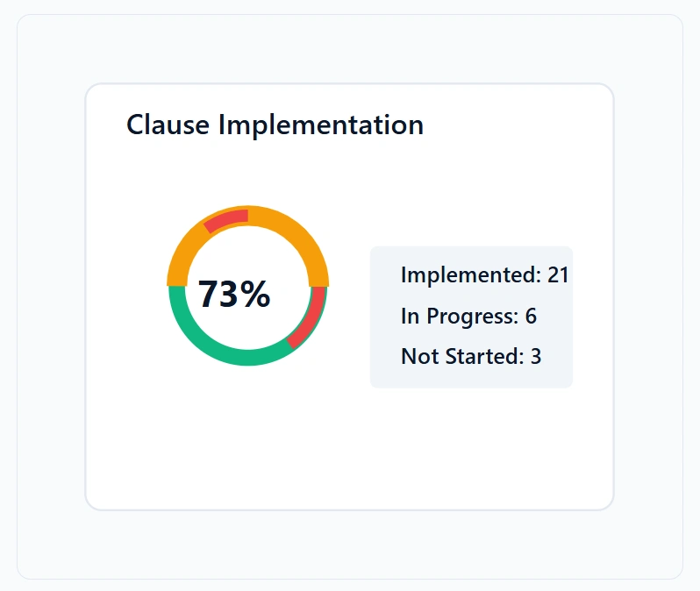Click the word "Clause" in the heading
700x591 pixels.
[x=168, y=125]
